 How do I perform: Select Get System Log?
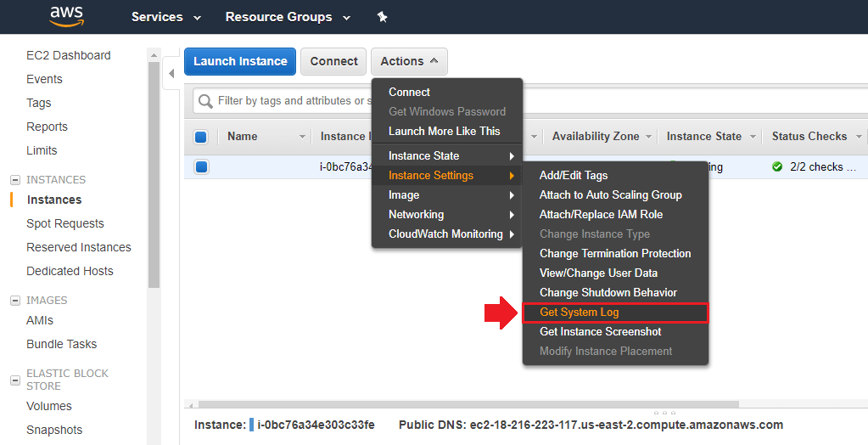pos(615,313)
